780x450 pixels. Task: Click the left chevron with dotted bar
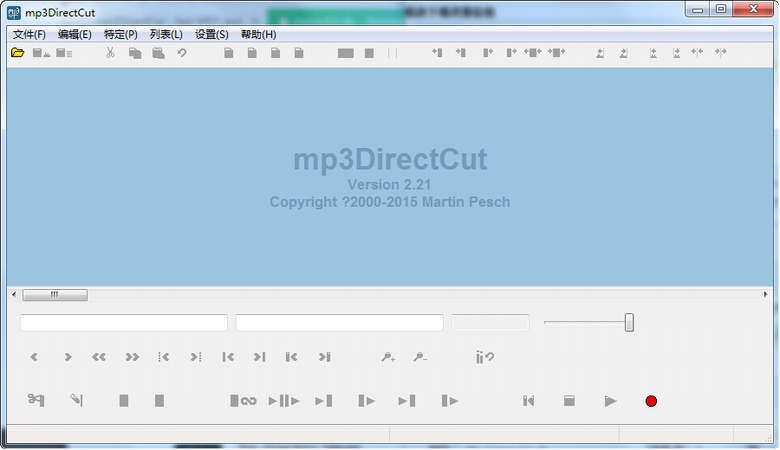pyautogui.click(x=163, y=357)
